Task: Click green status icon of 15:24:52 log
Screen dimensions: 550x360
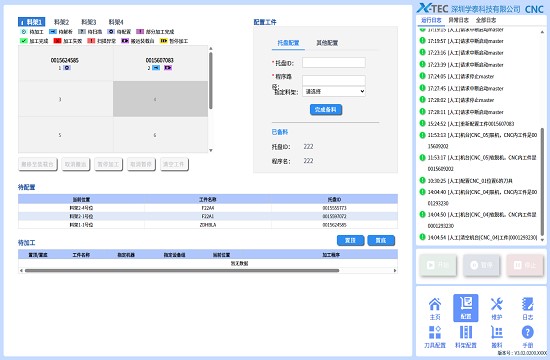Action: point(423,123)
